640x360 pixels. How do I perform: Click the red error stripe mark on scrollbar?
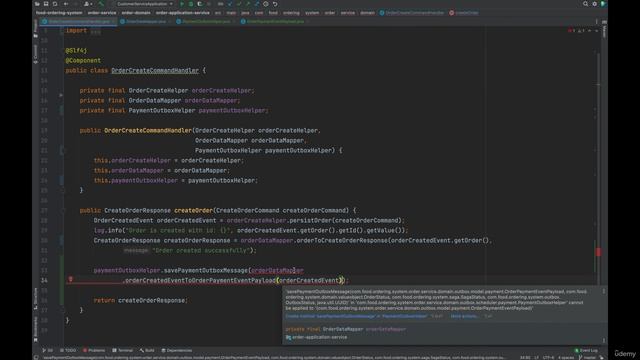[x=598, y=252]
